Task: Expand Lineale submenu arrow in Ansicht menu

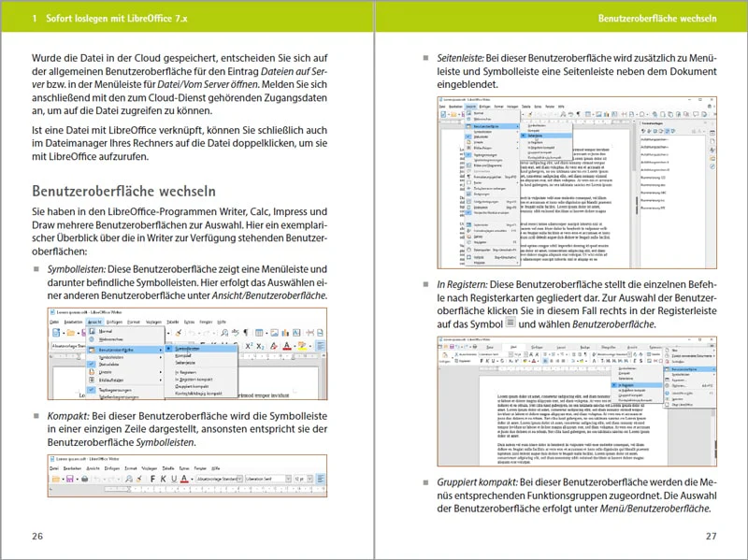Action: pyautogui.click(x=160, y=371)
